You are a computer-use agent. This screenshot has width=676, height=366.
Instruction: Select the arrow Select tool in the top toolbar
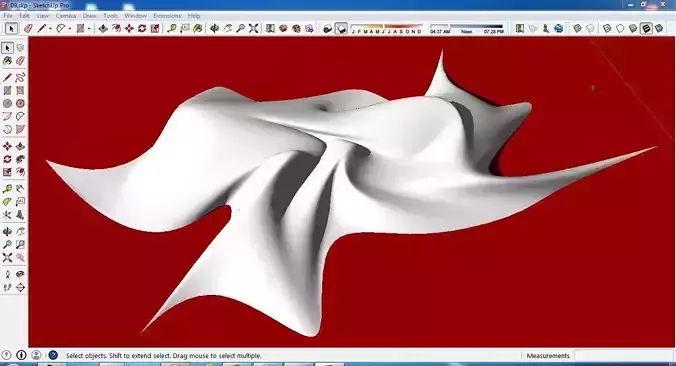pyautogui.click(x=11, y=28)
